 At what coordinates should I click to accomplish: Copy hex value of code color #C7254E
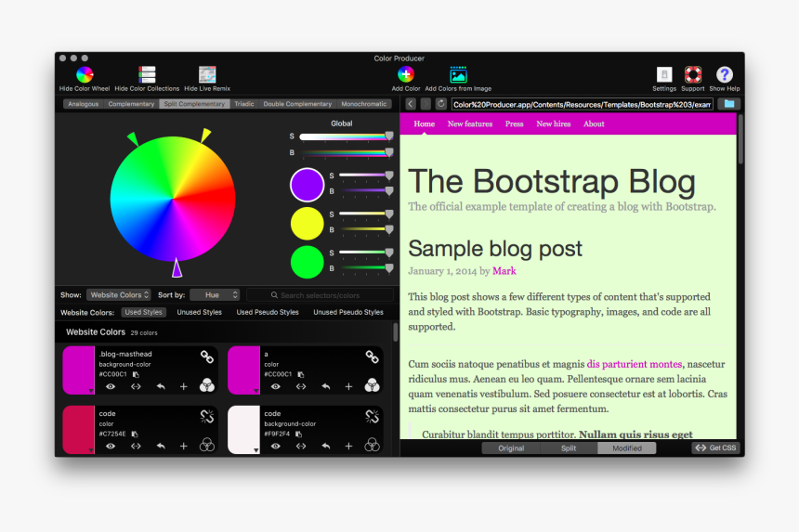[135, 435]
